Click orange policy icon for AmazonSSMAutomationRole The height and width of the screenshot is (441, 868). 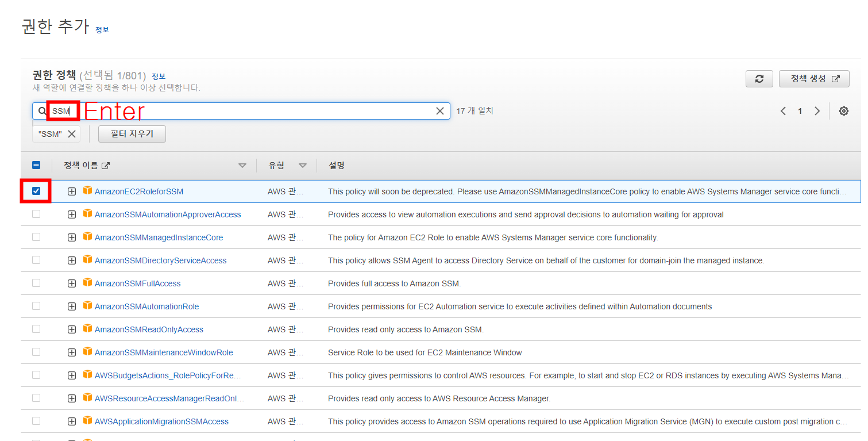coord(88,305)
